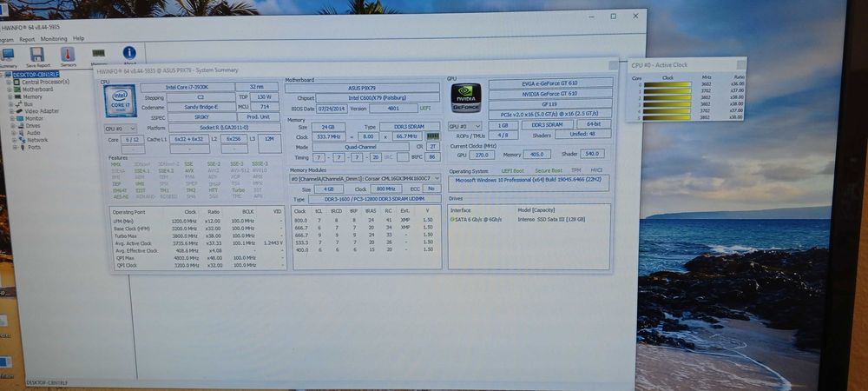Click the Save Report floppy icon
868x391 pixels.
click(x=37, y=54)
